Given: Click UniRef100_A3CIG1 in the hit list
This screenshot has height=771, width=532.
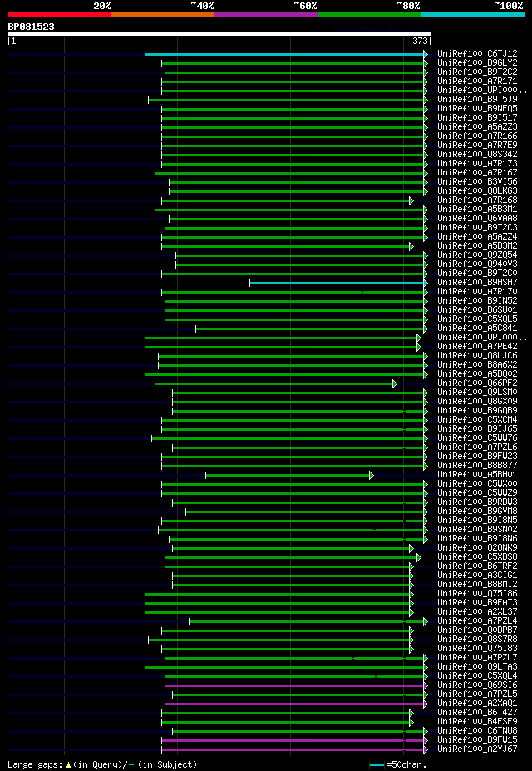Looking at the screenshot, I should coord(477,576).
